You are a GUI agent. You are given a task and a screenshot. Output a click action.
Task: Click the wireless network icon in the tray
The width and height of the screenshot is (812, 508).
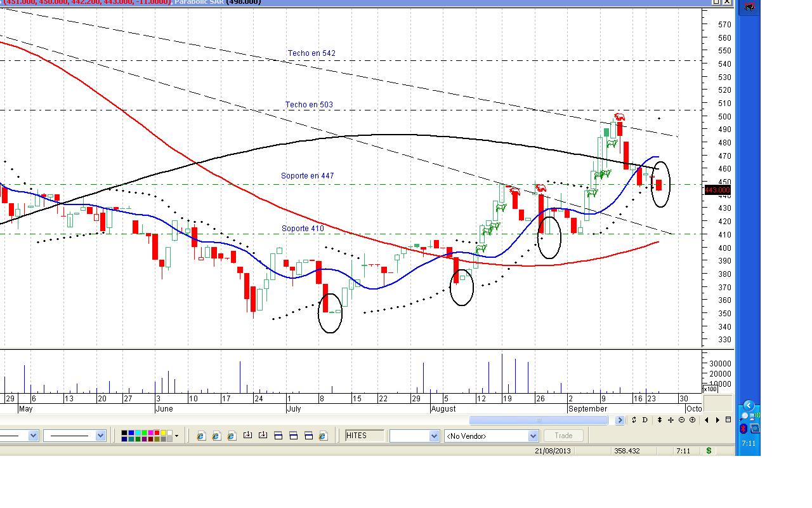tap(754, 417)
